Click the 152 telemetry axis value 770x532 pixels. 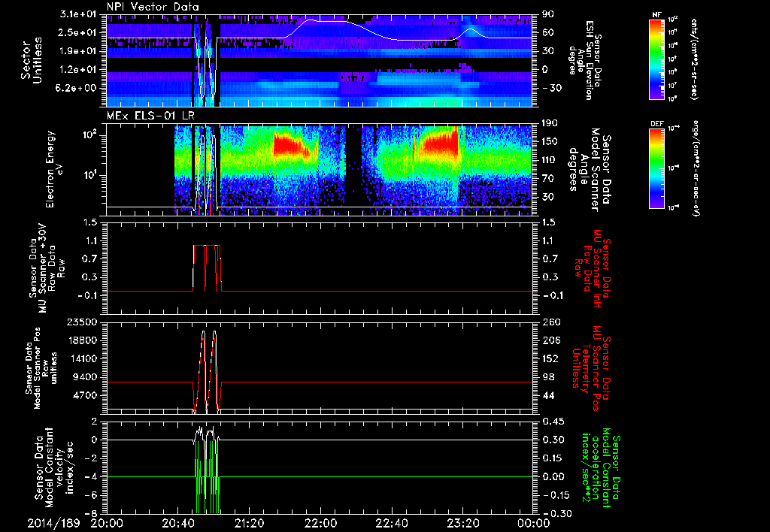click(551, 358)
